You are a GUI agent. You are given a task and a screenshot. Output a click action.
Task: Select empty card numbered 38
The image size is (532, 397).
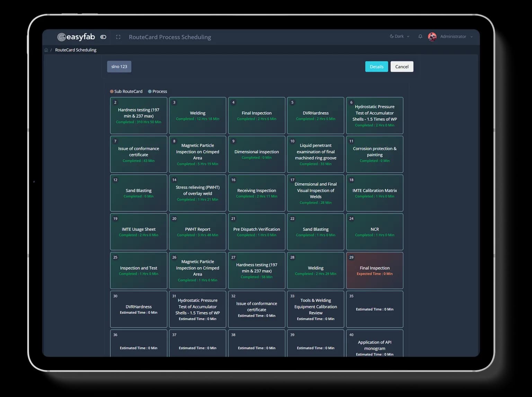coord(257,343)
